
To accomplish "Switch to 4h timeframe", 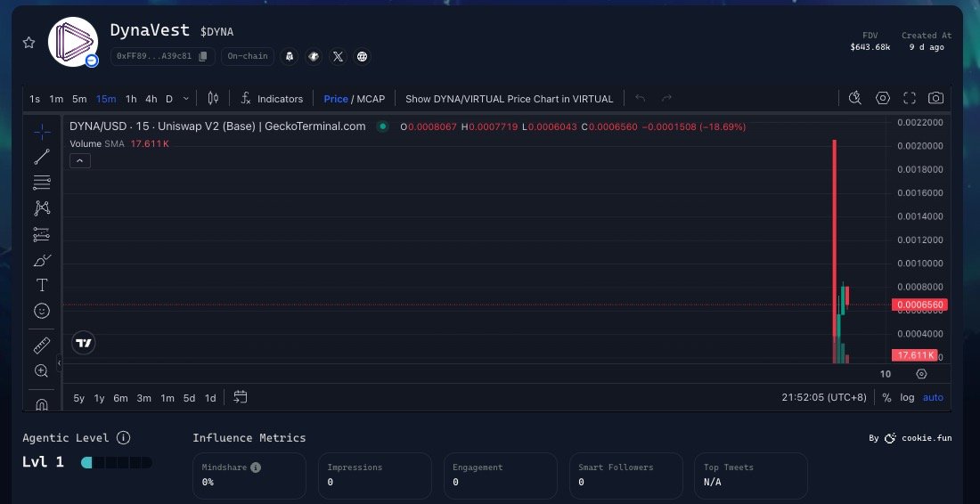I will pyautogui.click(x=151, y=99).
